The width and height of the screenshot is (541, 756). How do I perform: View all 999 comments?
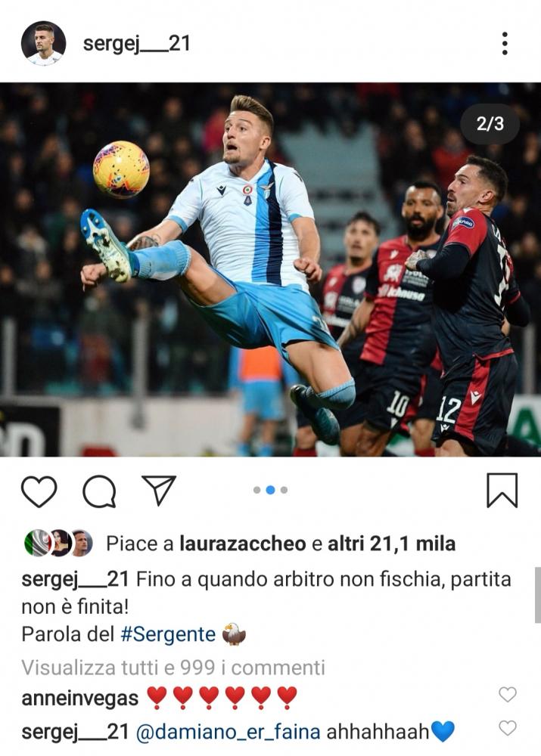click(173, 668)
